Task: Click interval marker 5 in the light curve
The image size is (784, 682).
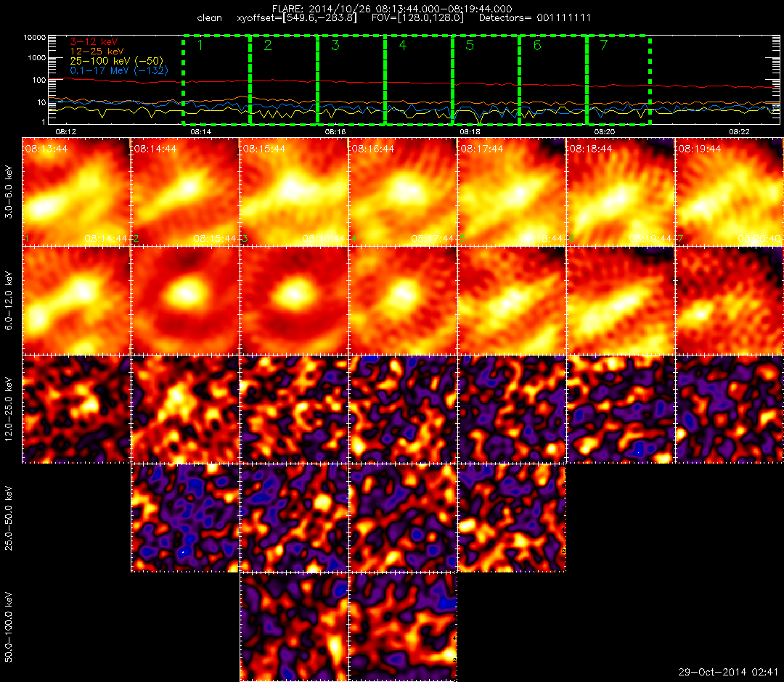Action: (x=470, y=46)
